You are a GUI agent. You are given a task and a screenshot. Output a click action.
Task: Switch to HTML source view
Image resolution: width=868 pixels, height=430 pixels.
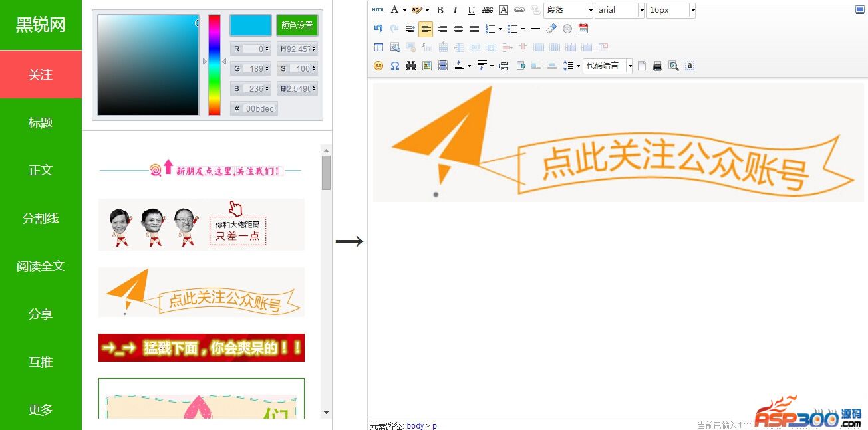[x=378, y=10]
